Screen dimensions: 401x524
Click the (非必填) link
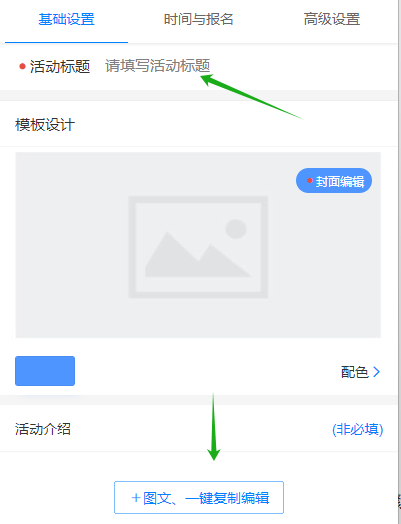[357, 429]
